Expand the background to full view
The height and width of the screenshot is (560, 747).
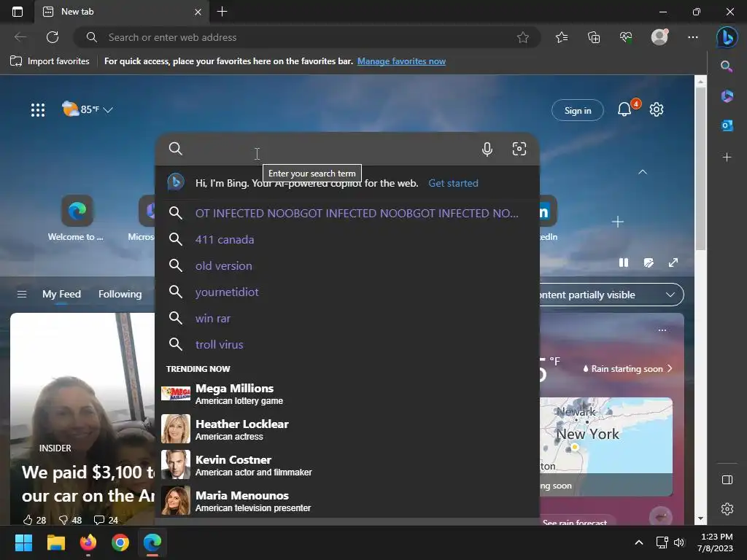pyautogui.click(x=673, y=262)
